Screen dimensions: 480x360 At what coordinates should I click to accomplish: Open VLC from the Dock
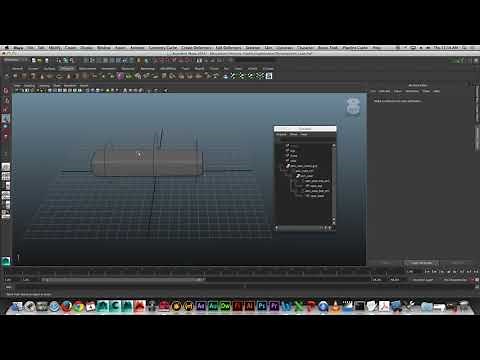pos(335,306)
